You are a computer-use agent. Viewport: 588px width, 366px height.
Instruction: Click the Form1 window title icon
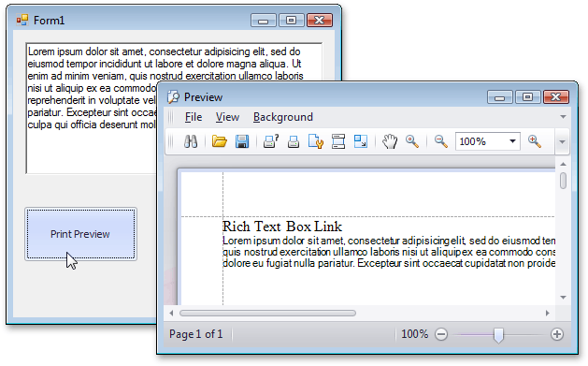(x=22, y=20)
